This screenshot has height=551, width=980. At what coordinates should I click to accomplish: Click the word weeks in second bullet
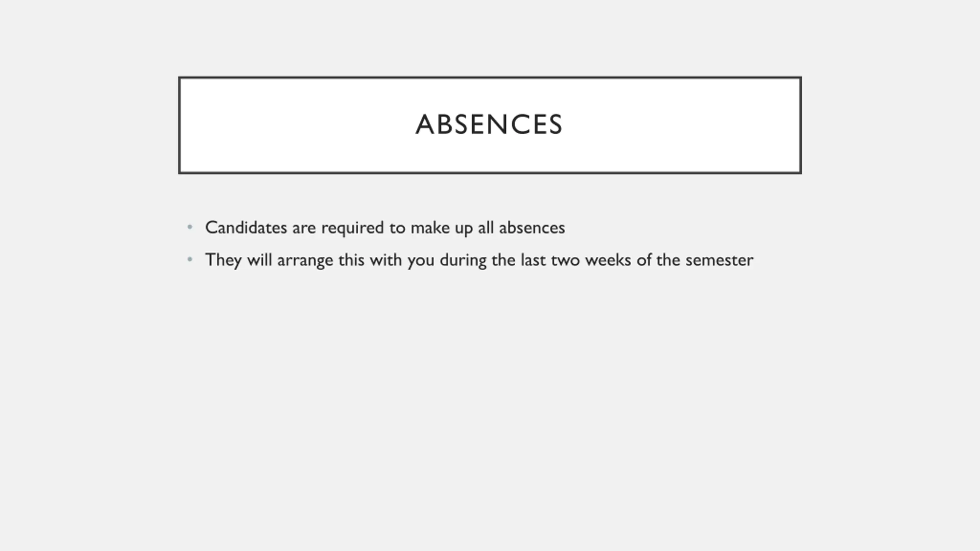608,260
